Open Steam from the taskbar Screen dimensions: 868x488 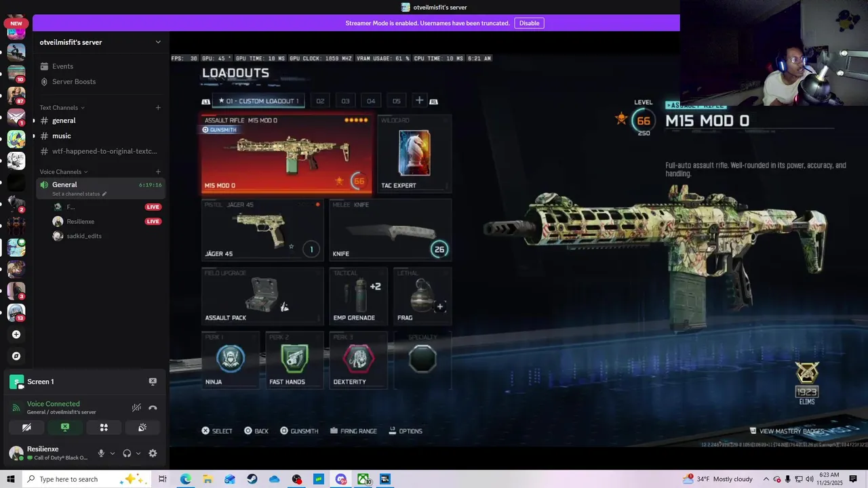pyautogui.click(x=252, y=479)
